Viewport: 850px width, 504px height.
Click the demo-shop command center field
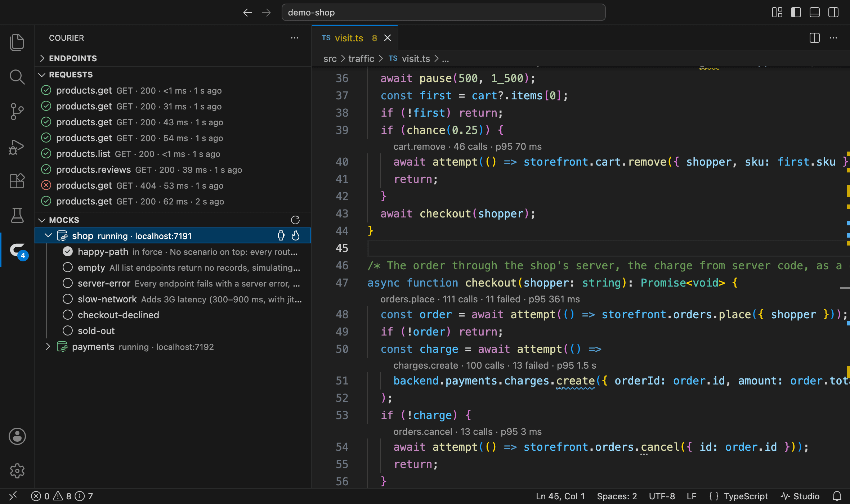[443, 13]
